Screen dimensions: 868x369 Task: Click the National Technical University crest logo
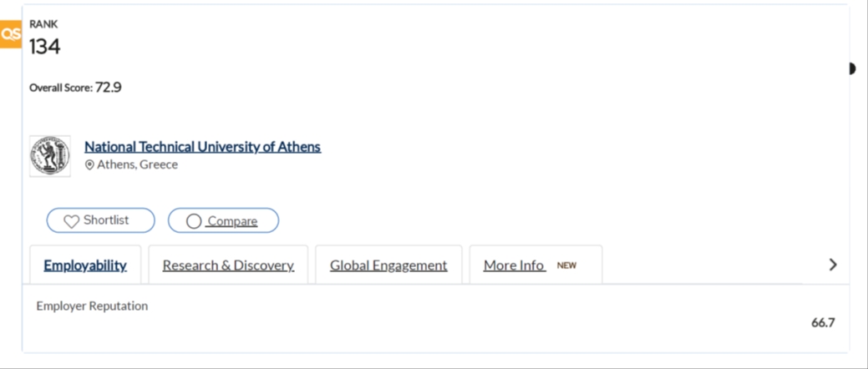[50, 156]
